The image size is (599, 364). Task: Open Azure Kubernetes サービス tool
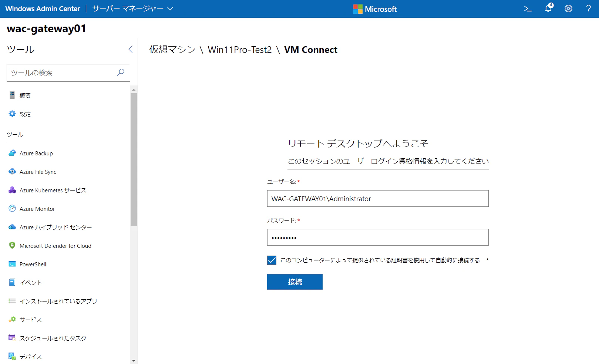point(53,190)
